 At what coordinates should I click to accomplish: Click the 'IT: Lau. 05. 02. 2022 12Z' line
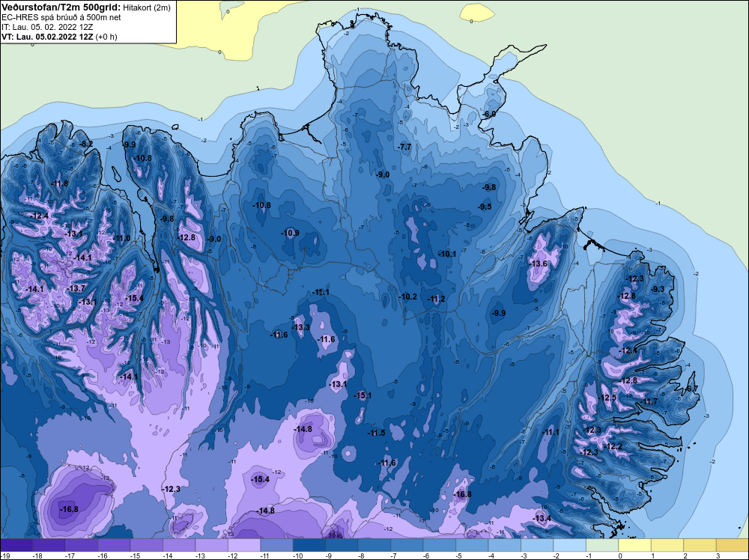[47, 27]
